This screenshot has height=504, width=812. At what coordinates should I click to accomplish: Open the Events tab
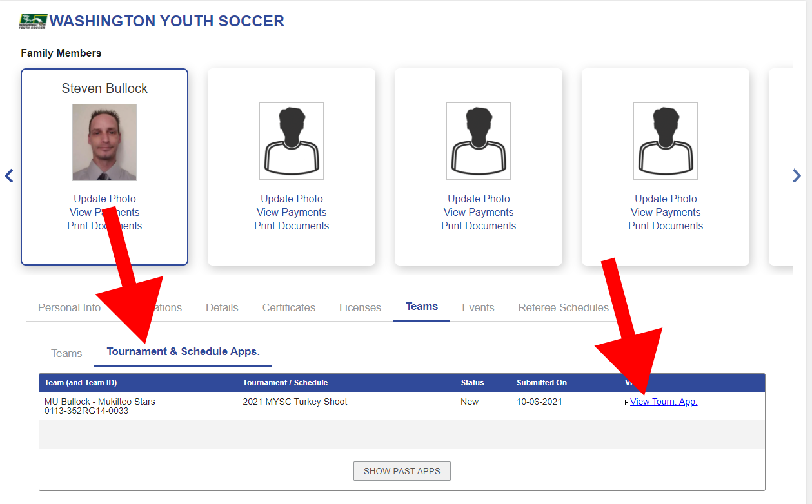[x=478, y=307]
